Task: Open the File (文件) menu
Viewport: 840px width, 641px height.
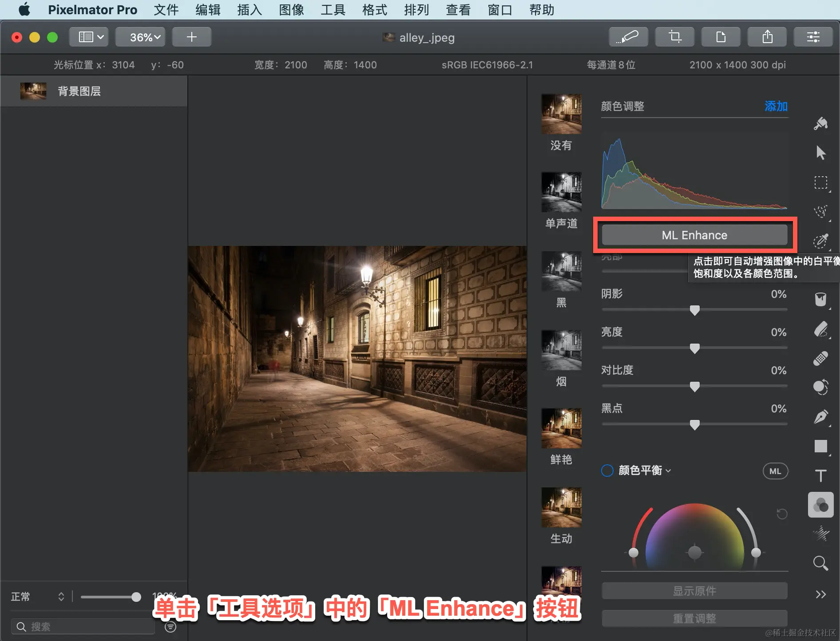Action: click(x=166, y=10)
